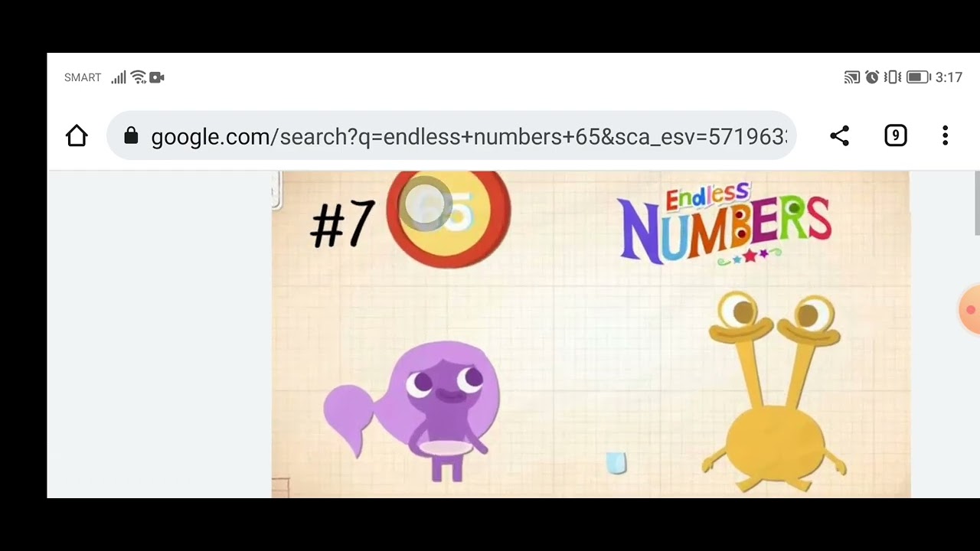Tap the alarm clock status icon
980x551 pixels.
[871, 77]
